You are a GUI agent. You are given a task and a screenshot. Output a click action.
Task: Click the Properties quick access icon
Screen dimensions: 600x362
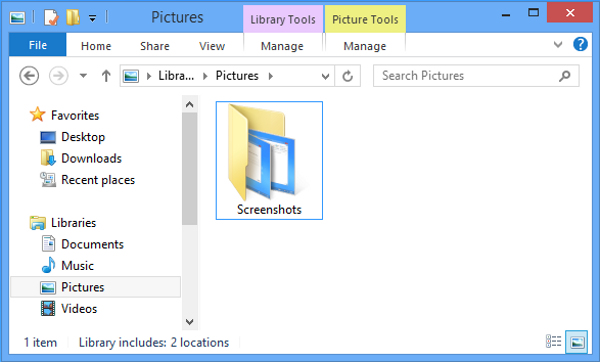(x=51, y=18)
